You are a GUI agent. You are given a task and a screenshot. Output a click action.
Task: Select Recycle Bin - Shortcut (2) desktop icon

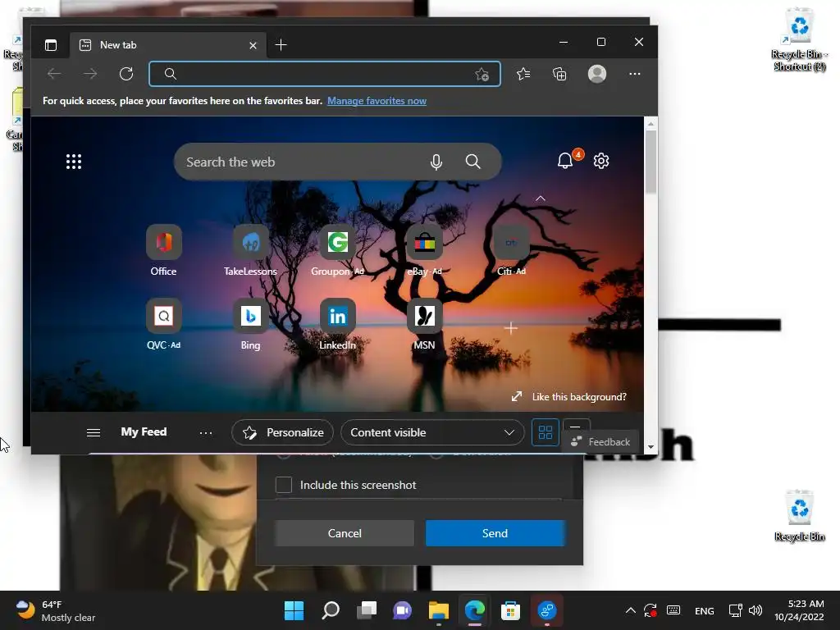tap(800, 39)
